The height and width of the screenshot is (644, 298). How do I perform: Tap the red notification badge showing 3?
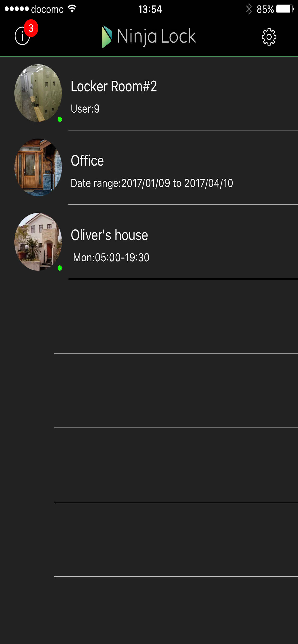31,28
